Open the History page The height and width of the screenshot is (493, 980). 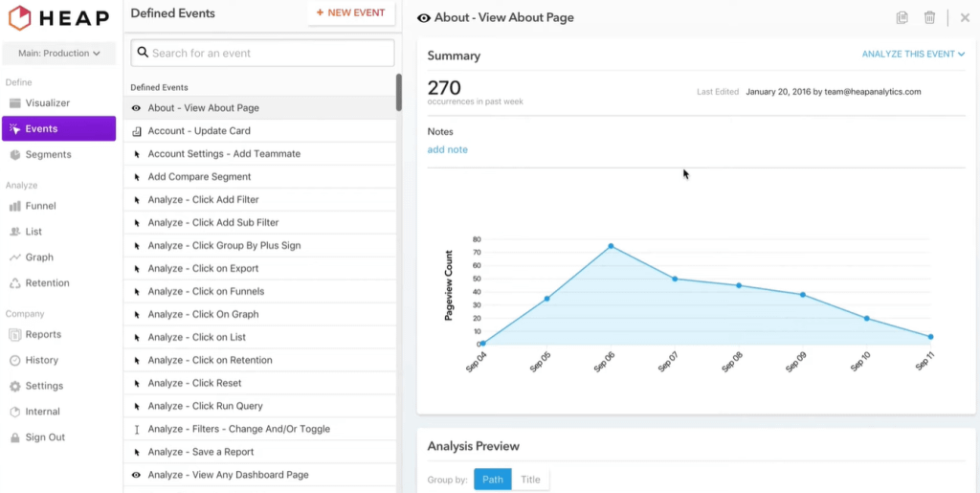coord(41,361)
